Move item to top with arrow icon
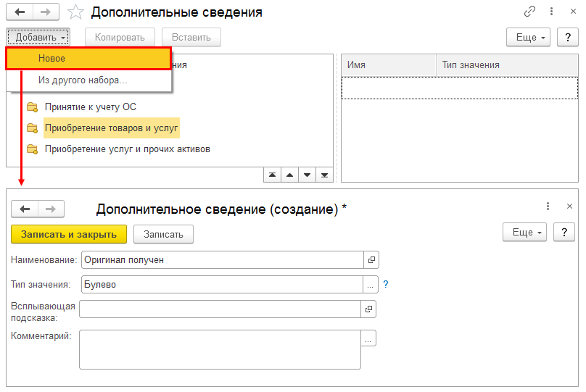This screenshot has height=392, width=586. pyautogui.click(x=272, y=175)
